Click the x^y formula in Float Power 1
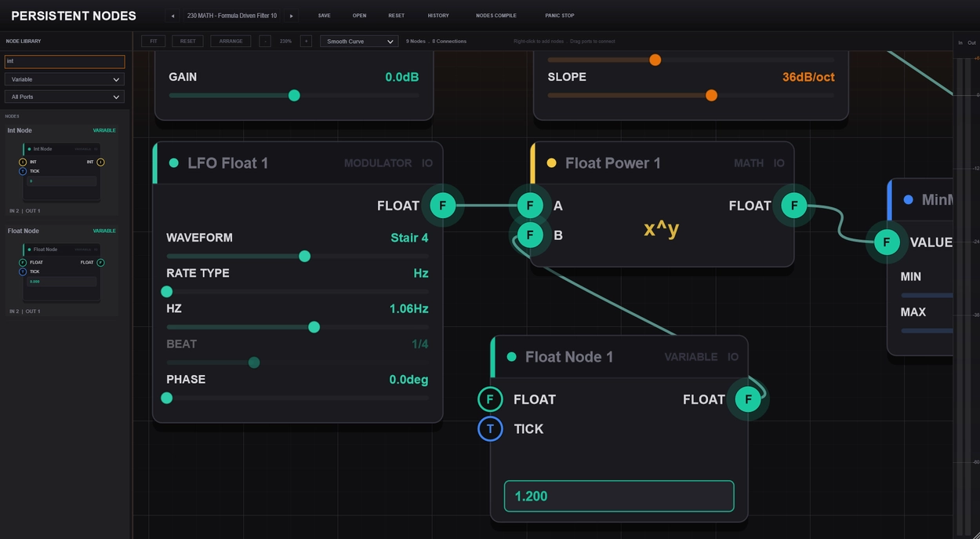Screen dimensions: 980x539 (662, 228)
